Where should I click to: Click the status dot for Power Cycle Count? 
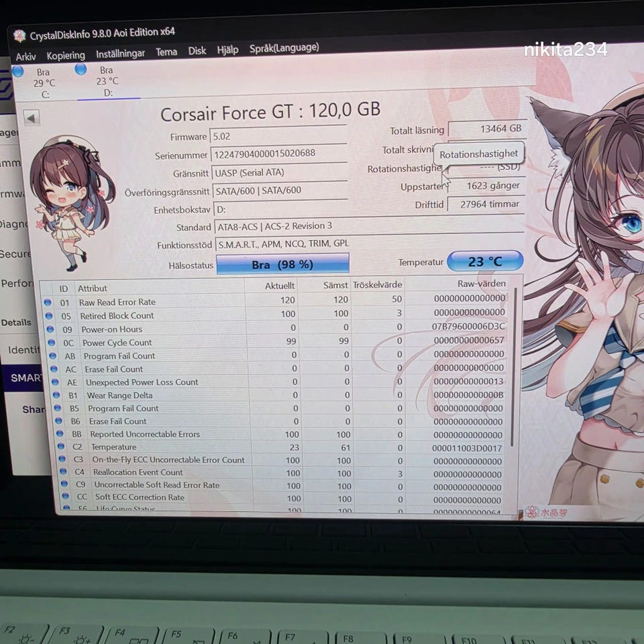pyautogui.click(x=52, y=343)
